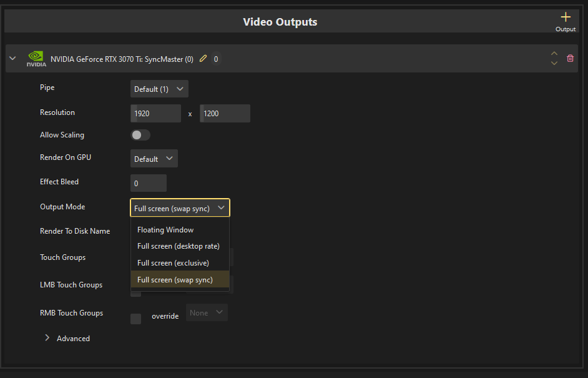Collapse the NVIDIA GeForce output section
Image resolution: width=588 pixels, height=378 pixels.
pyautogui.click(x=12, y=59)
